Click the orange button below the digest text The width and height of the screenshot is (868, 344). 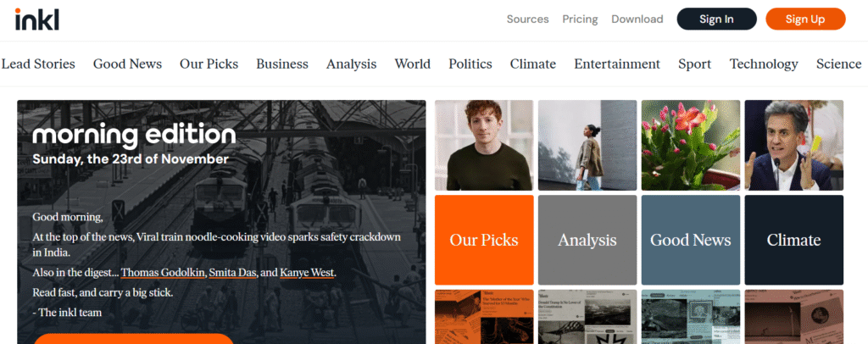click(133, 338)
